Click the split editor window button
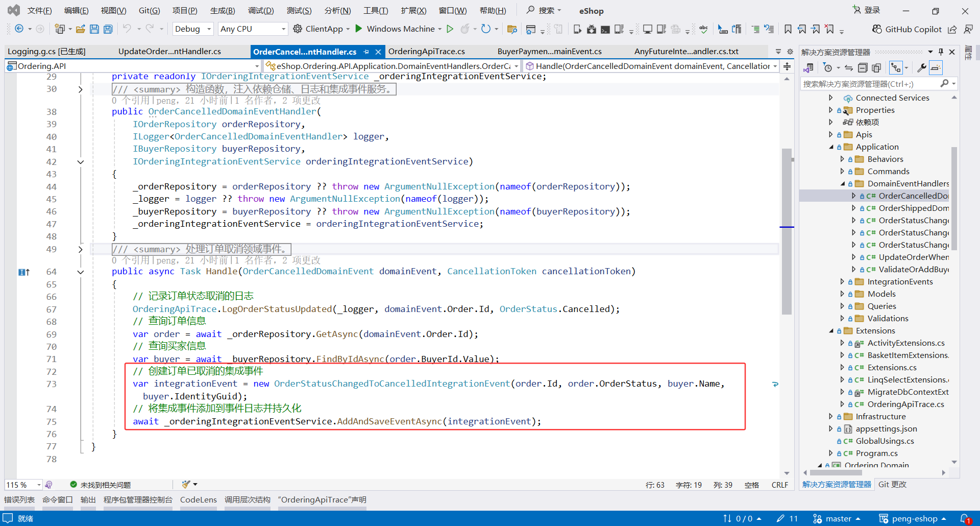 tap(787, 66)
